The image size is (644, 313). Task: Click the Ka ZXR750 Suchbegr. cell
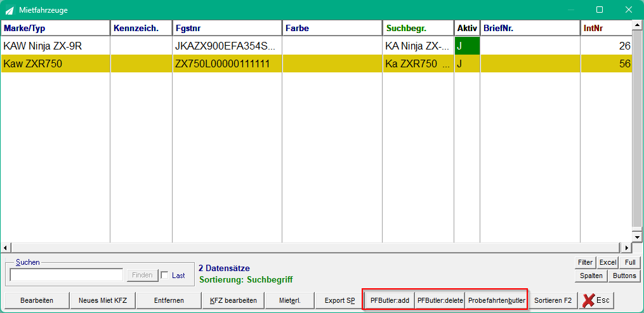[x=418, y=63]
